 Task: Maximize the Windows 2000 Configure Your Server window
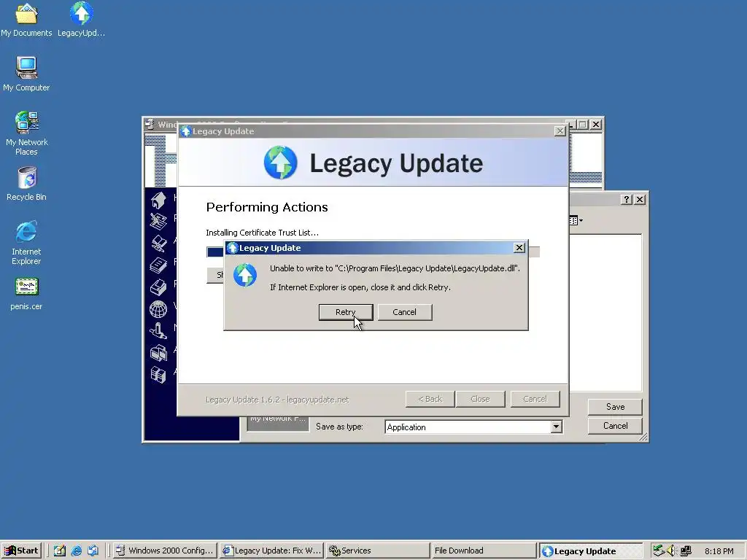coord(583,124)
